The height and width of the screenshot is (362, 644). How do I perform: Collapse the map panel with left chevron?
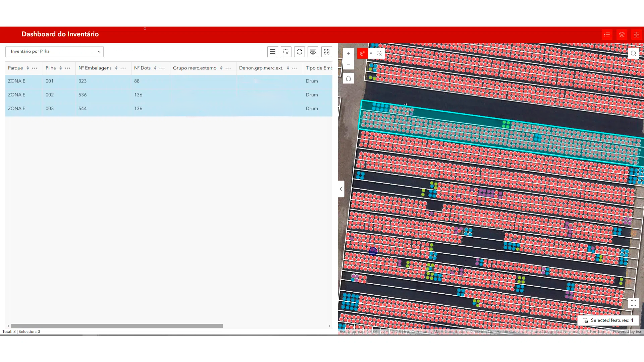coord(341,189)
